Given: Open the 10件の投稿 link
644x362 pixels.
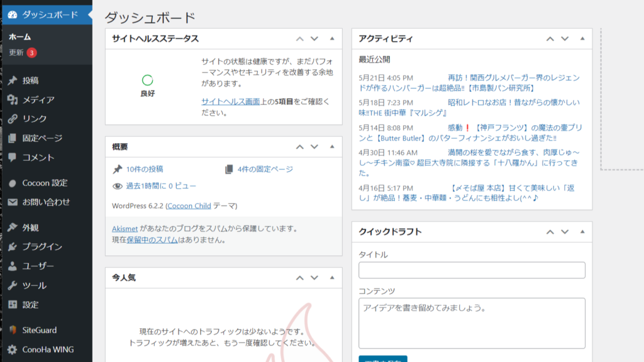Looking at the screenshot, I should point(145,169).
